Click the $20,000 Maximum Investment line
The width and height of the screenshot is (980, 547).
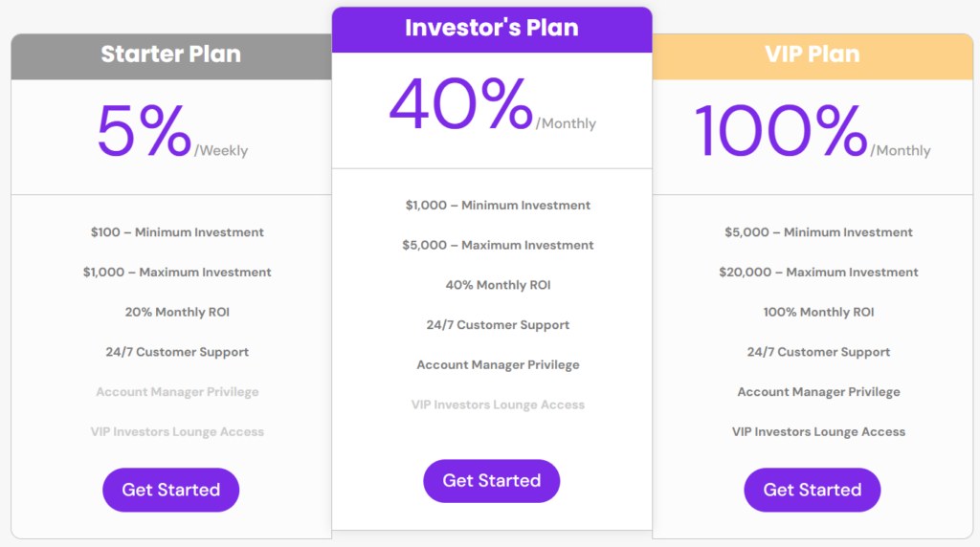818,273
